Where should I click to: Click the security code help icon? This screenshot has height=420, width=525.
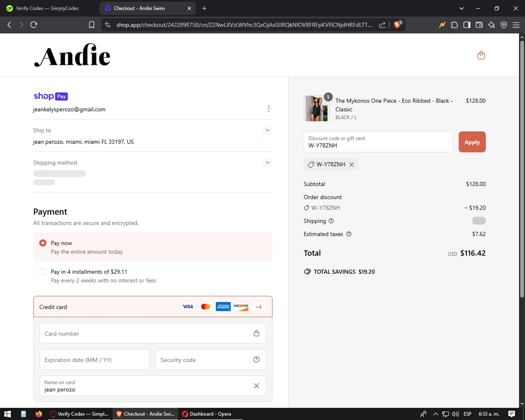tap(257, 359)
